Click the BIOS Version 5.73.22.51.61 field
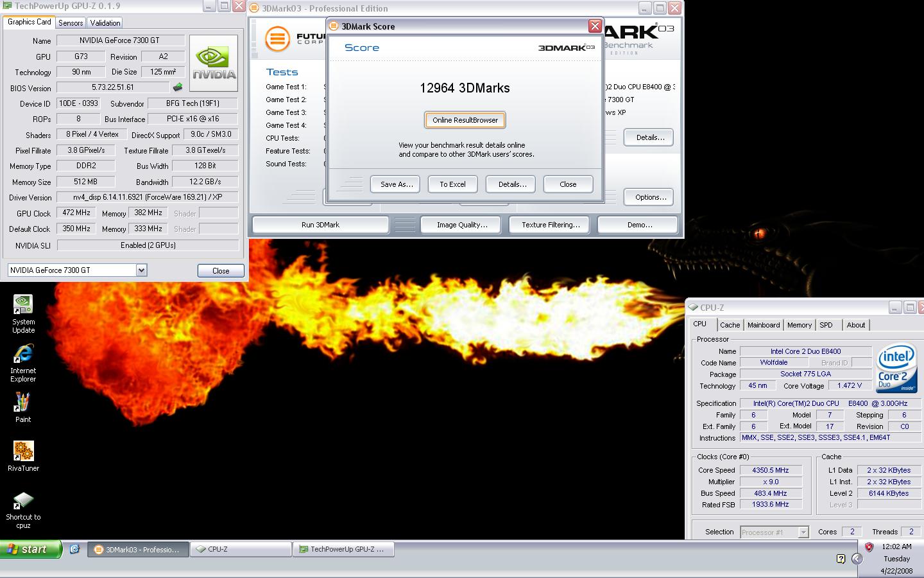This screenshot has width=924, height=578. pyautogui.click(x=113, y=87)
